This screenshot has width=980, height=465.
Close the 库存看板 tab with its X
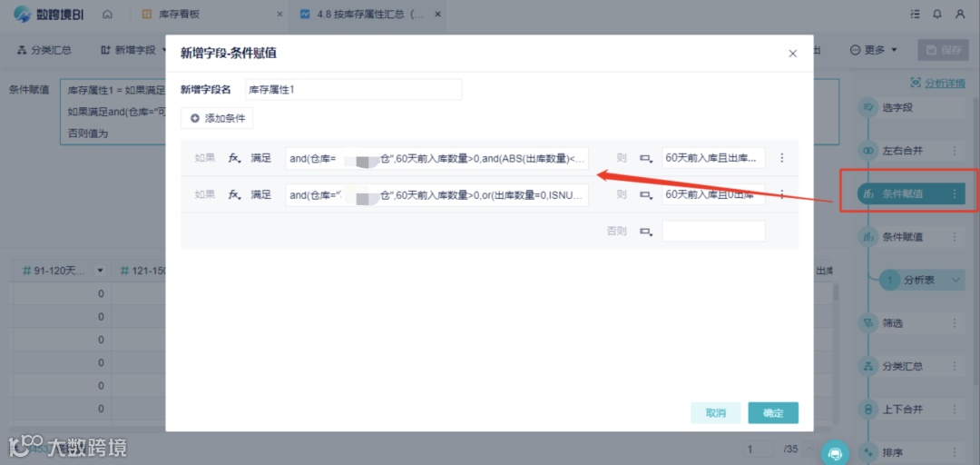[279, 15]
